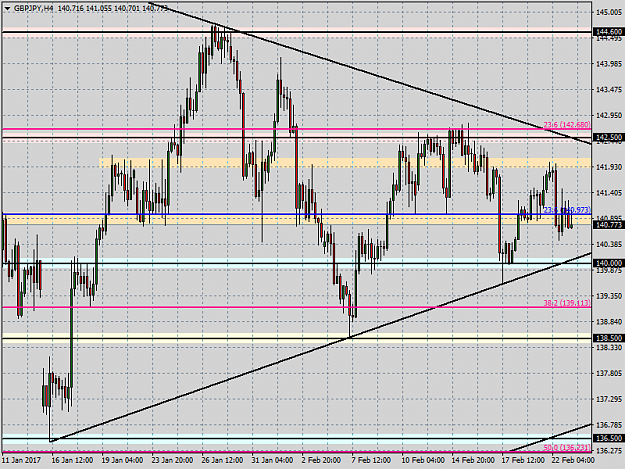
Task: Click the 139.875 price scale value
Action: tap(609, 271)
